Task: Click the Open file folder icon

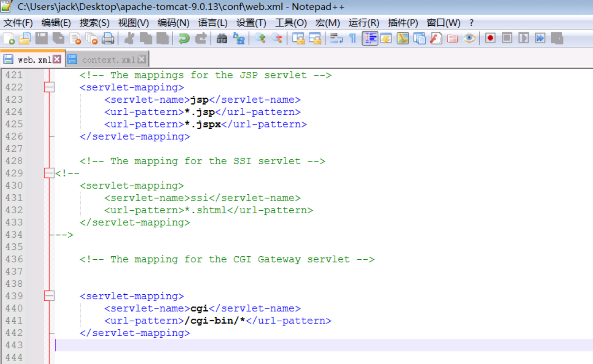Action: coord(25,38)
